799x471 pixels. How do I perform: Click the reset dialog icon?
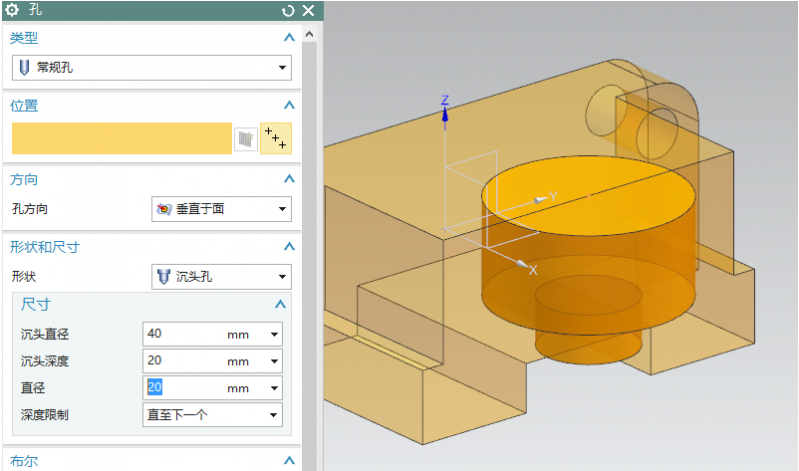288,11
